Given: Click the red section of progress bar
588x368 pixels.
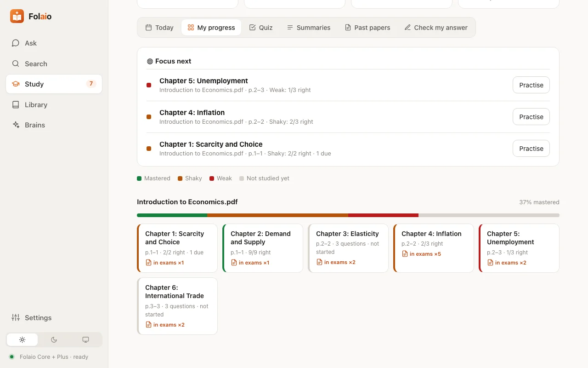Looking at the screenshot, I should point(383,215).
